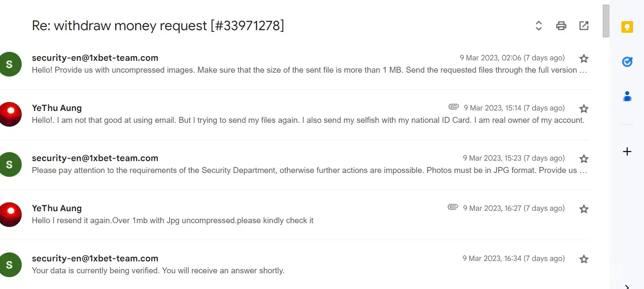Image resolution: width=644 pixels, height=289 pixels.
Task: Star YeThu Aung's 16:27 message
Action: (584, 209)
